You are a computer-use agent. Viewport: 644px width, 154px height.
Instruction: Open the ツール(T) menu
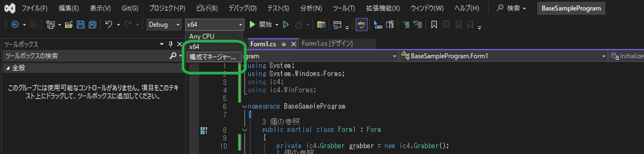click(344, 8)
